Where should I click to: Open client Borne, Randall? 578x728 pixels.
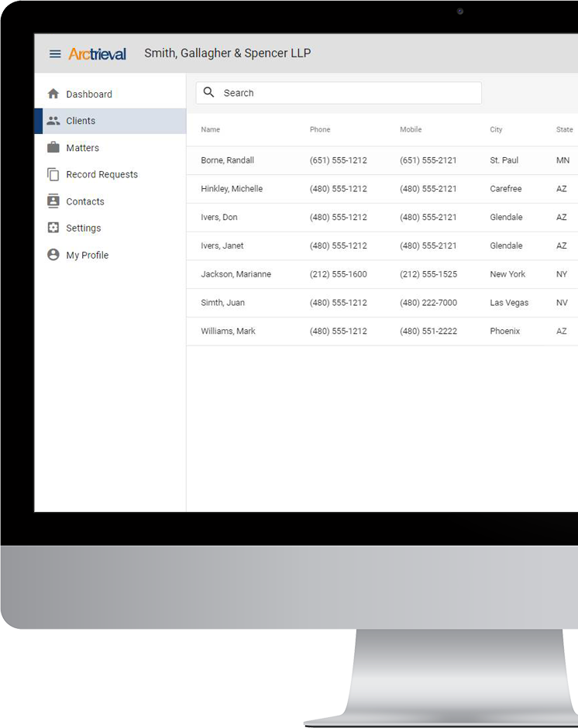coord(227,160)
